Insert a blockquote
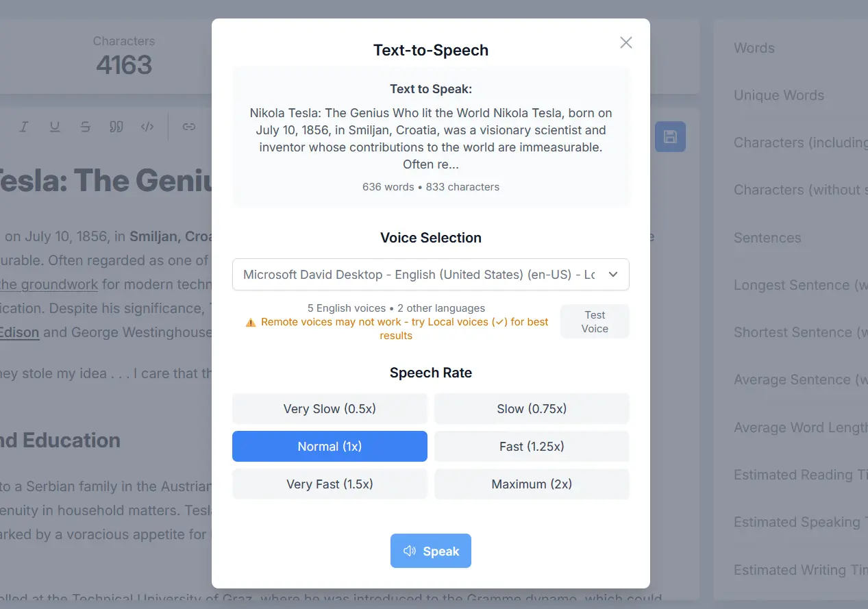The width and height of the screenshot is (868, 609). coord(116,127)
